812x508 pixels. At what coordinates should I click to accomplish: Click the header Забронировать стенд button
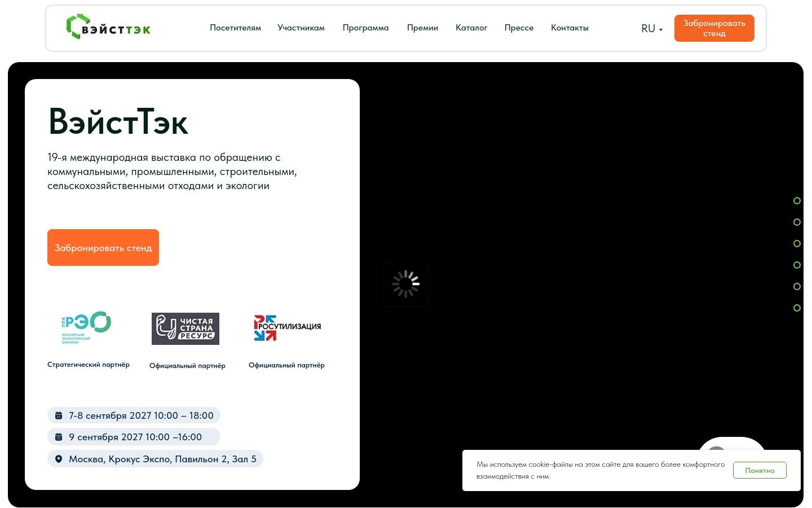tap(714, 28)
